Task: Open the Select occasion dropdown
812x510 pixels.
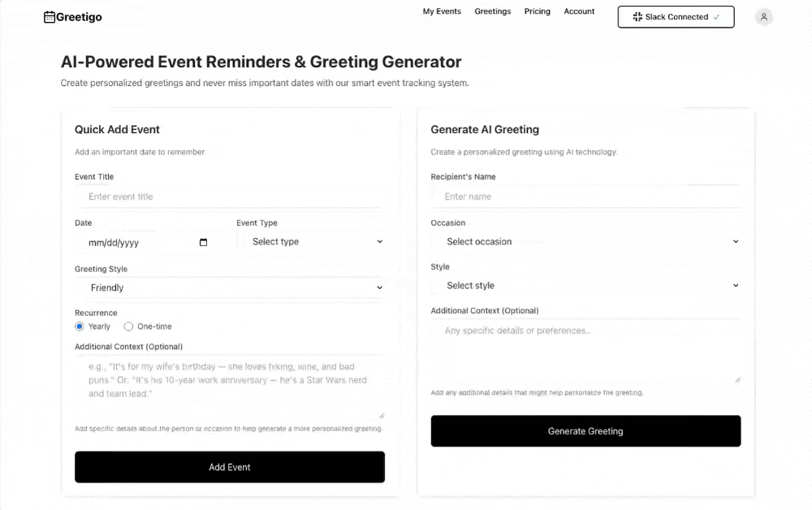Action: point(585,242)
